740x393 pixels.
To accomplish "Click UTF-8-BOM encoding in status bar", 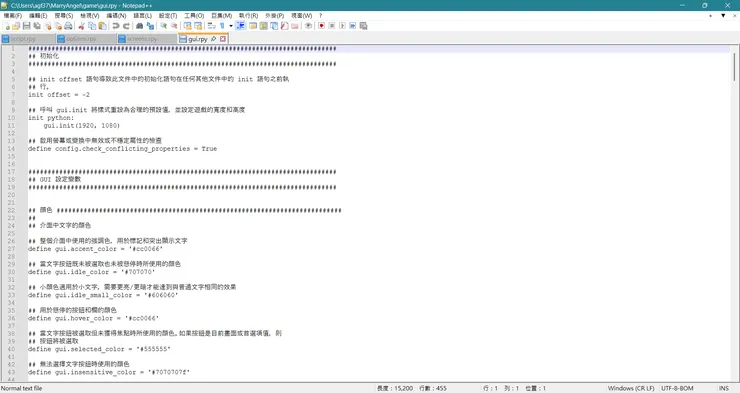I will pos(677,388).
